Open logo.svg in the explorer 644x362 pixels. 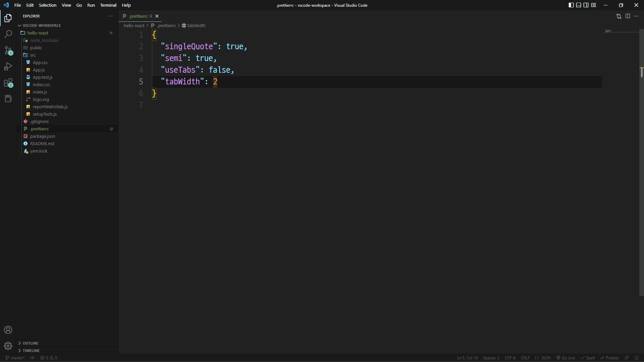pyautogui.click(x=67, y=99)
